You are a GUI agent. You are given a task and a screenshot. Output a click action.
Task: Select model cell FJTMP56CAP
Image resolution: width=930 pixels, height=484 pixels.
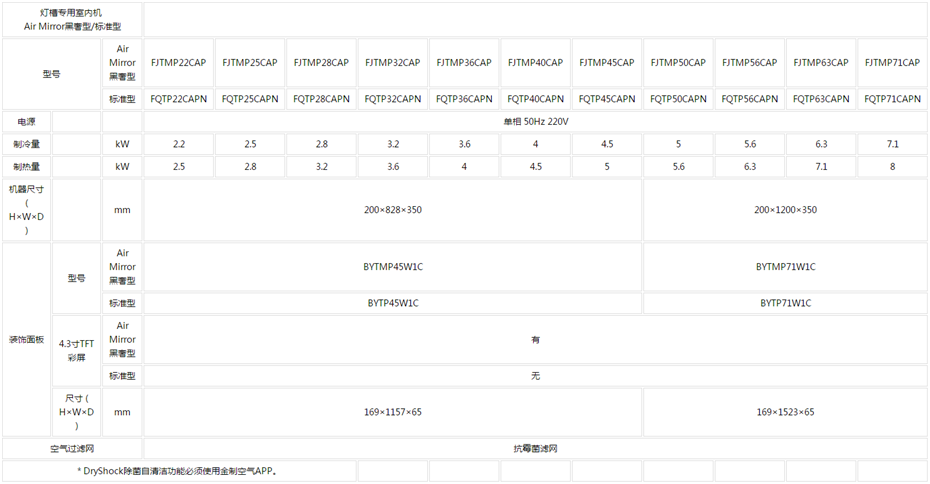pyautogui.click(x=750, y=63)
